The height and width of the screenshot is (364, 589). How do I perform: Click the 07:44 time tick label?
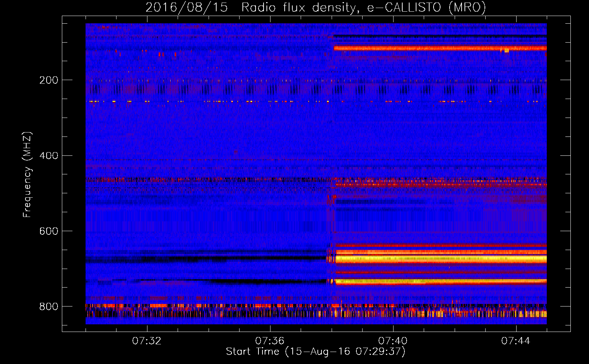point(516,341)
